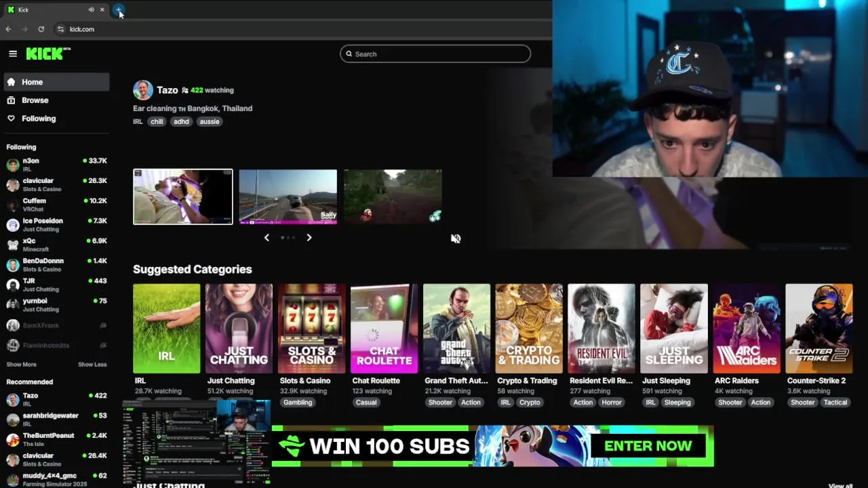Open Ice Poseidon's channel
The width and height of the screenshot is (868, 488).
(56, 225)
